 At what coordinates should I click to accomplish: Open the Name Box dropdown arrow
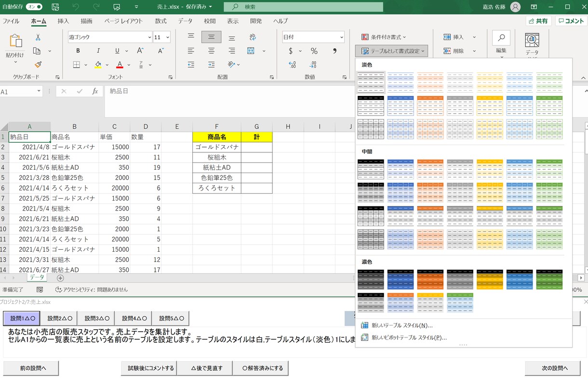pos(39,91)
